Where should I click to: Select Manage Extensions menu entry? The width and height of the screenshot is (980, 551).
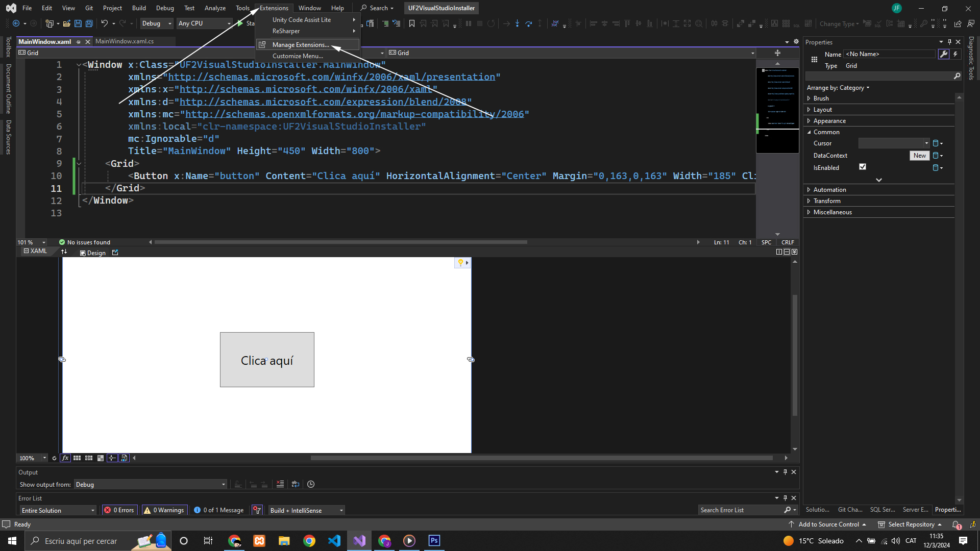click(301, 45)
